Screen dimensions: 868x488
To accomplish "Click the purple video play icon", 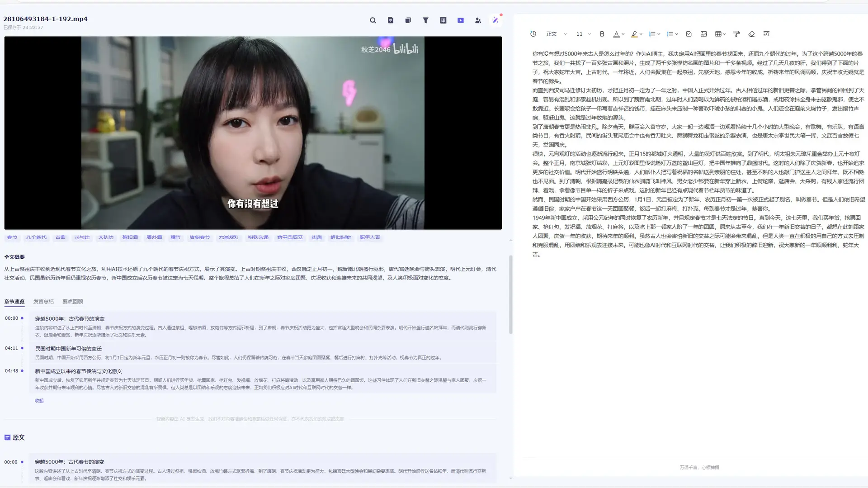I will coord(460,20).
